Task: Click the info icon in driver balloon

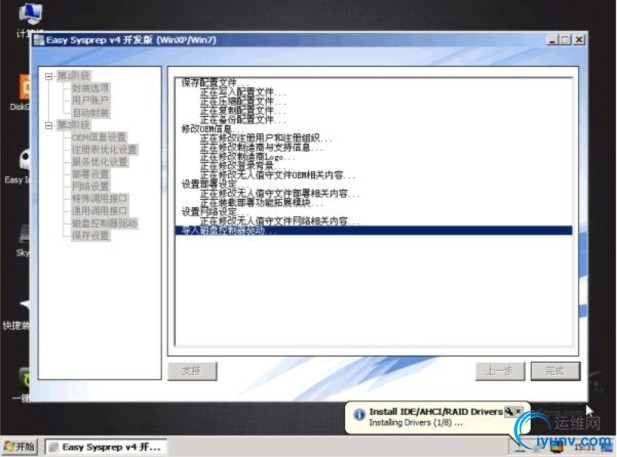Action: pyautogui.click(x=359, y=414)
